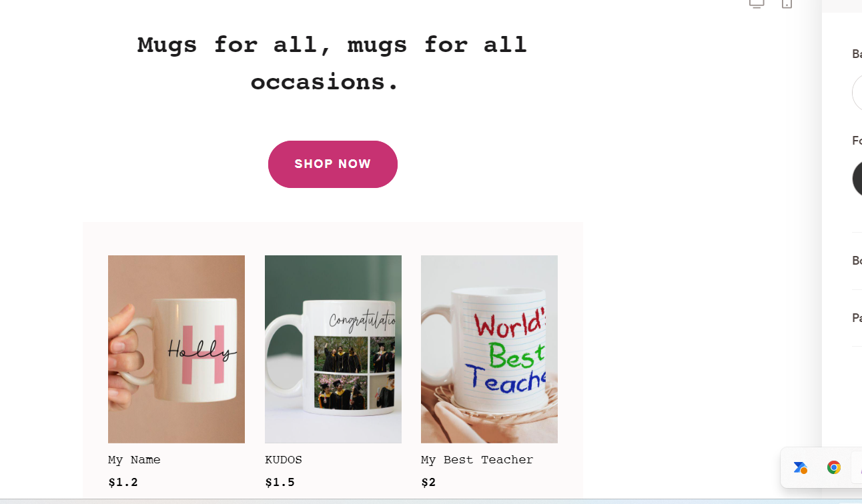Expand the 'Pa…' section in the side panel

[x=857, y=318]
